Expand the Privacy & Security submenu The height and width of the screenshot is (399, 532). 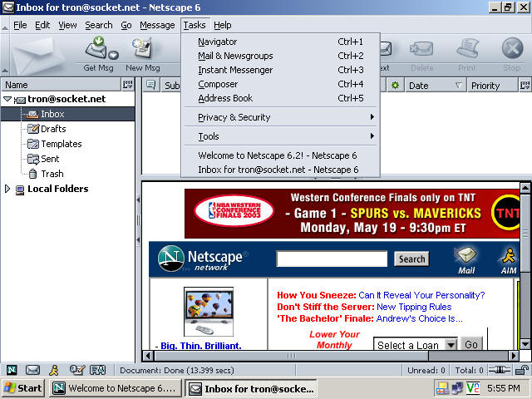[280, 117]
